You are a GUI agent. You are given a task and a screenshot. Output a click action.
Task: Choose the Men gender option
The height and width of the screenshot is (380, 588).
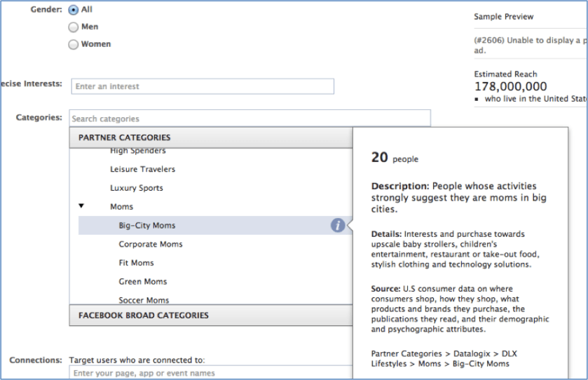coord(74,27)
